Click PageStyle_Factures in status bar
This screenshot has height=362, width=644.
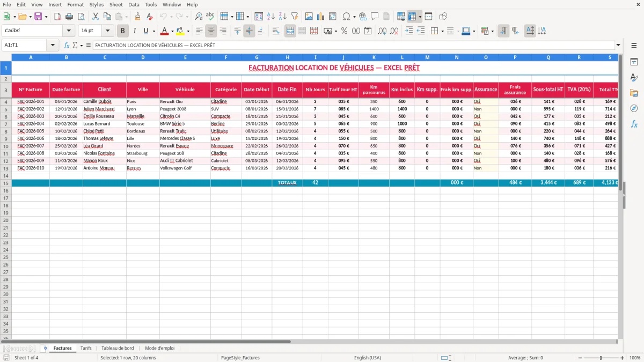click(240, 358)
